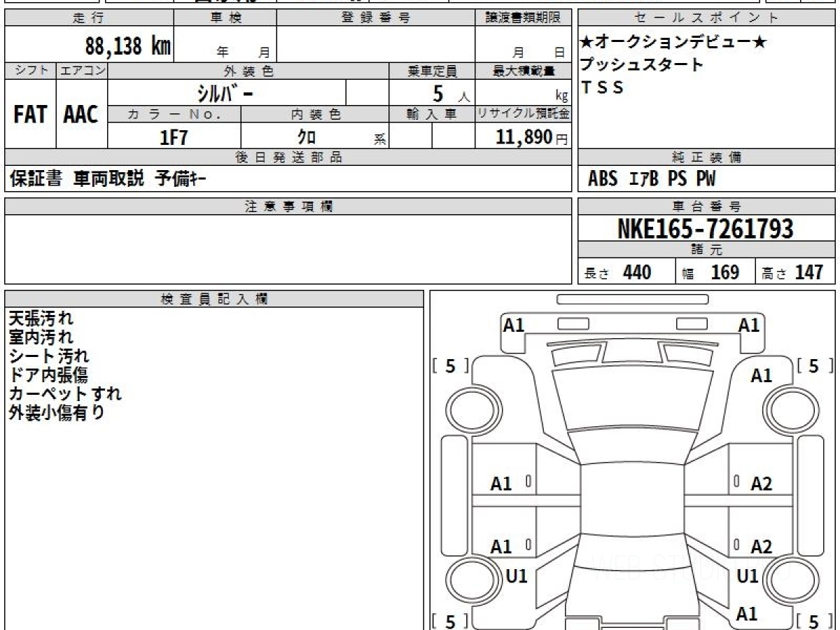Select the プッシュスタート sales point

click(642, 65)
